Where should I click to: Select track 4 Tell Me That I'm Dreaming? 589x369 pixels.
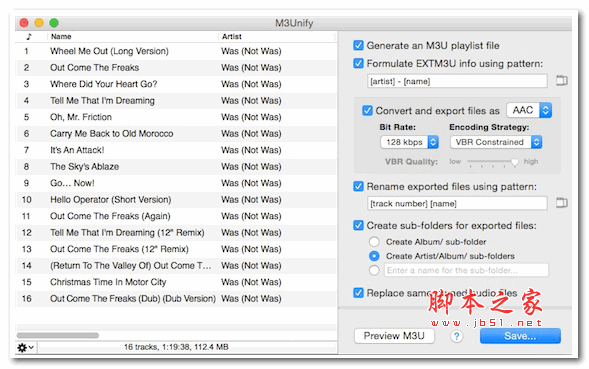tap(176, 101)
